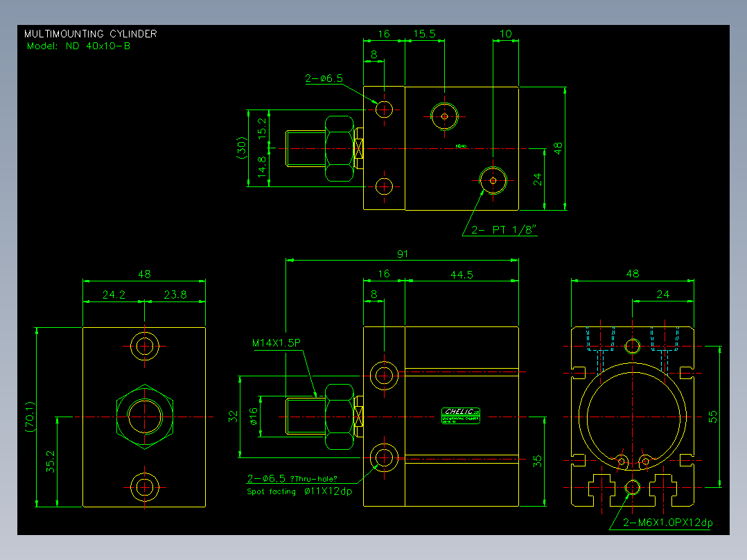Screen dimensions: 747x560
Task: Click the 15.5 dimension in the top view
Action: coord(425,34)
